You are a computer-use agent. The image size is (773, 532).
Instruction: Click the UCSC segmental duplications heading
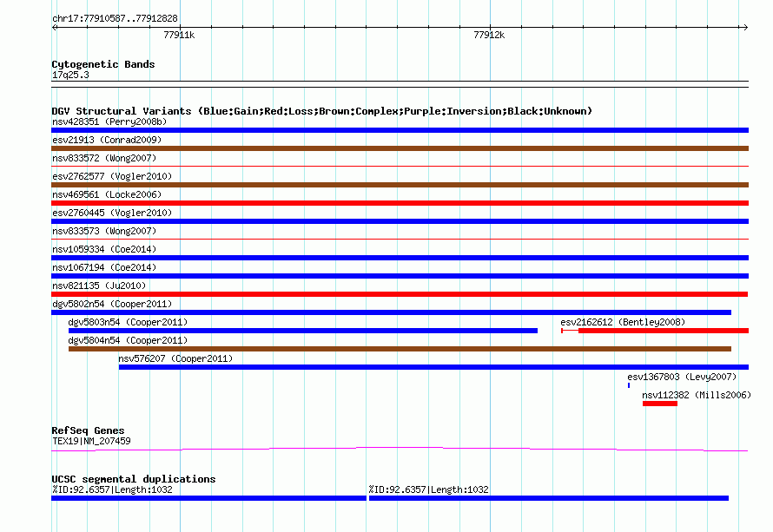click(x=134, y=479)
